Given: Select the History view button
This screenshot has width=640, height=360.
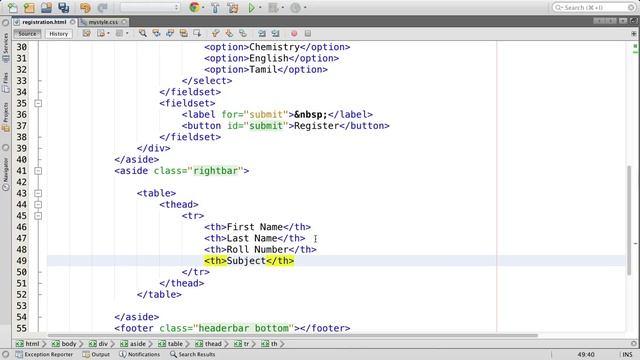Looking at the screenshot, I should [x=58, y=34].
